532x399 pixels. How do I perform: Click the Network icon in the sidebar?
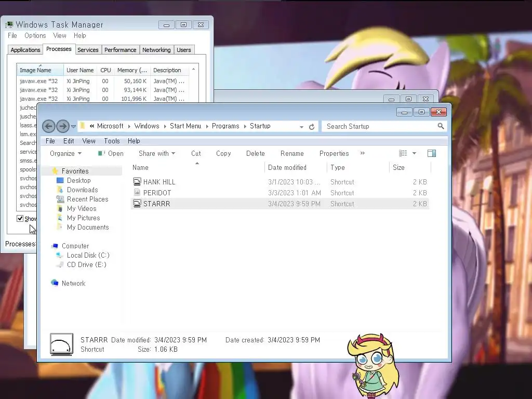click(x=55, y=283)
